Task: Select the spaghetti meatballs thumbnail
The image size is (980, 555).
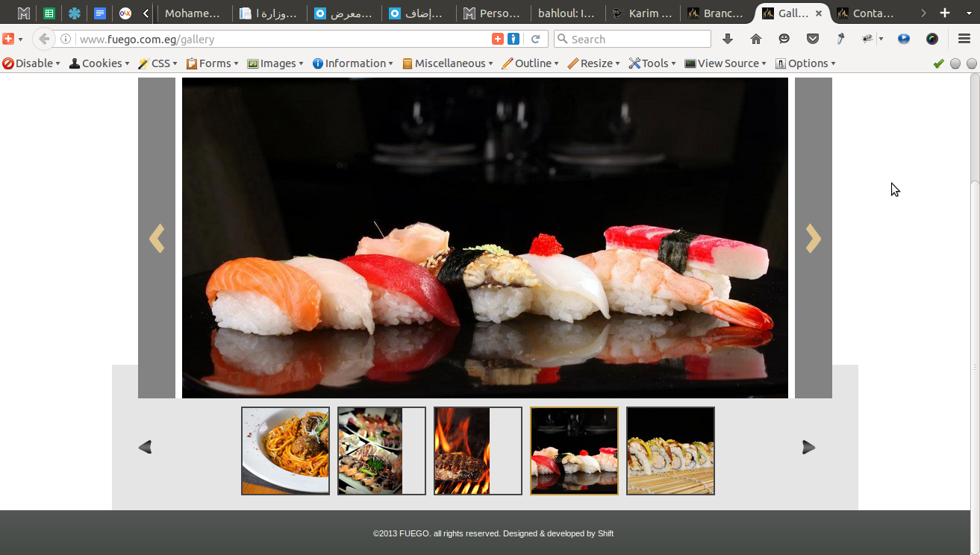Action: click(x=285, y=451)
